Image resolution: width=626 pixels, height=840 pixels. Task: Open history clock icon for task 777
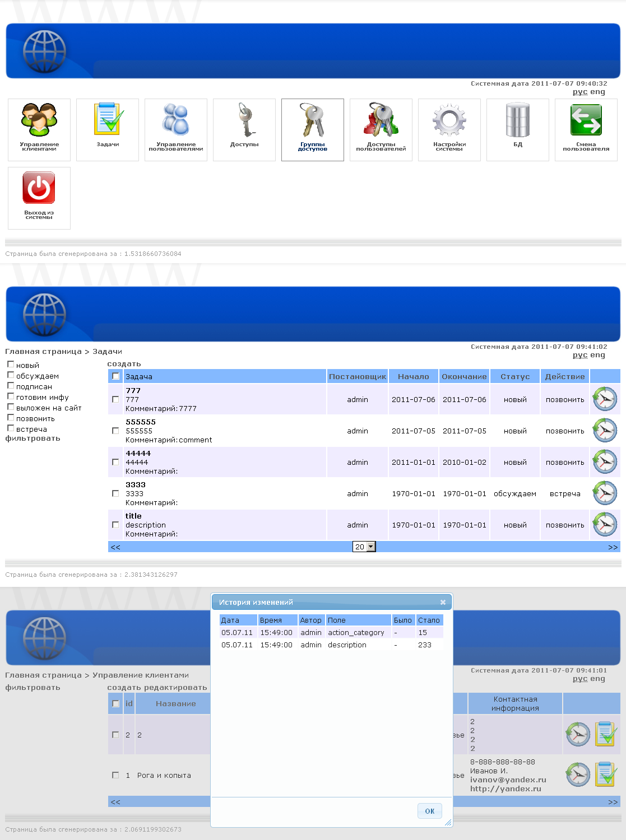click(x=605, y=399)
